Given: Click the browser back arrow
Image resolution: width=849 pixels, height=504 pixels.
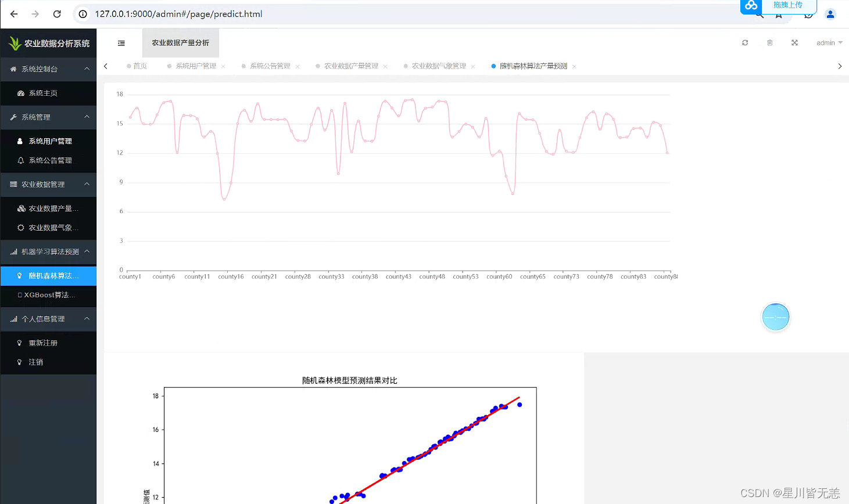Looking at the screenshot, I should [14, 14].
